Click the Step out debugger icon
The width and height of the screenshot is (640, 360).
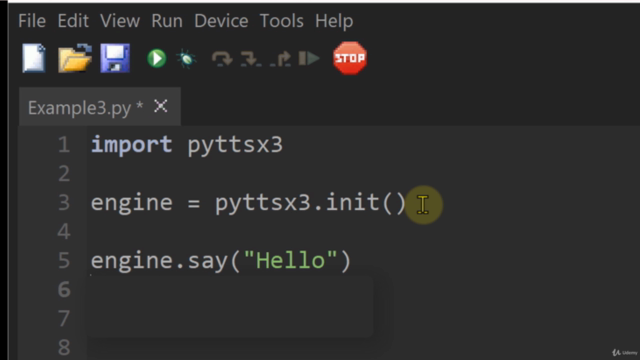[x=281, y=59]
